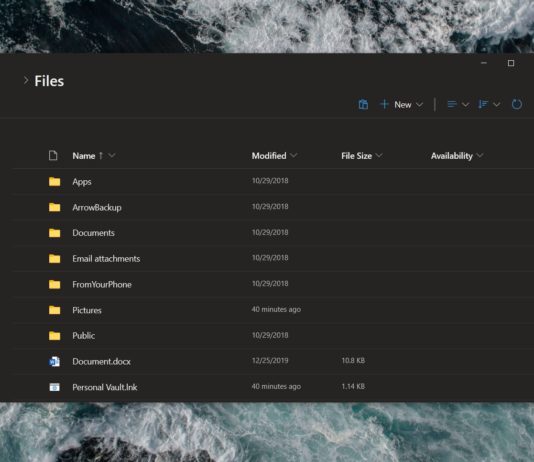Image resolution: width=534 pixels, height=462 pixels.
Task: Select Personal Vault row 40 minutes ago
Action: click(x=276, y=386)
